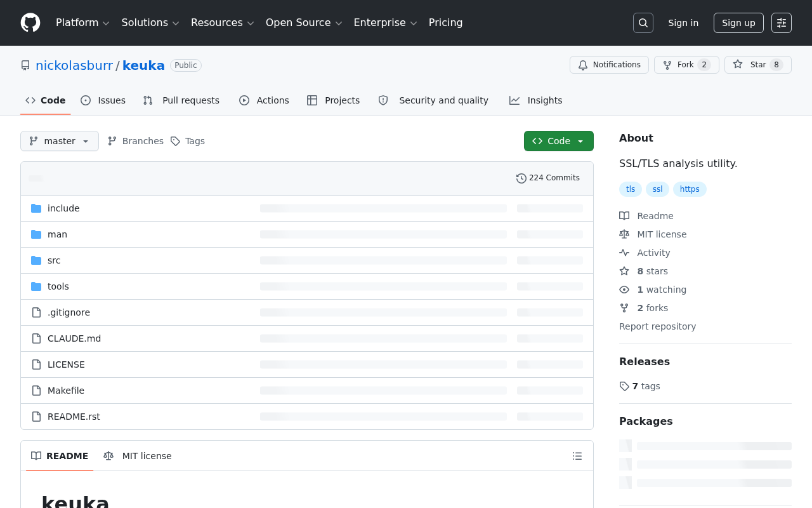Image resolution: width=812 pixels, height=508 pixels.
Task: Click the README.rst file icon
Action: point(36,417)
